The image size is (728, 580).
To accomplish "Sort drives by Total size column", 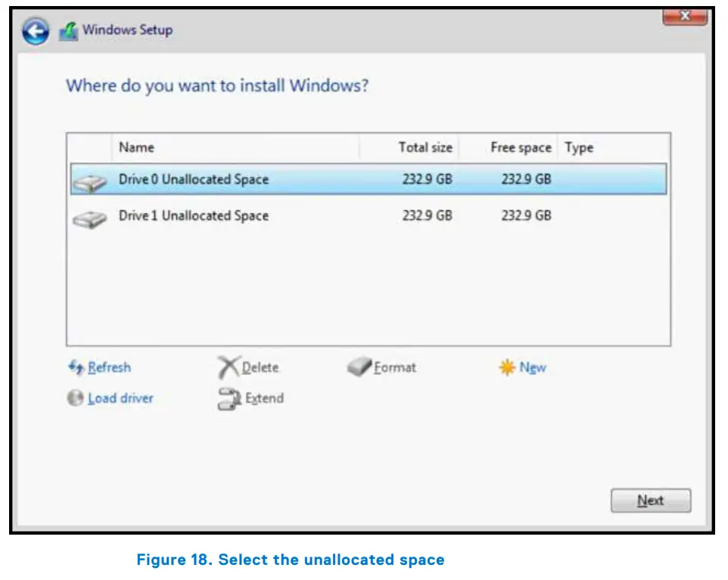I will coord(425,147).
